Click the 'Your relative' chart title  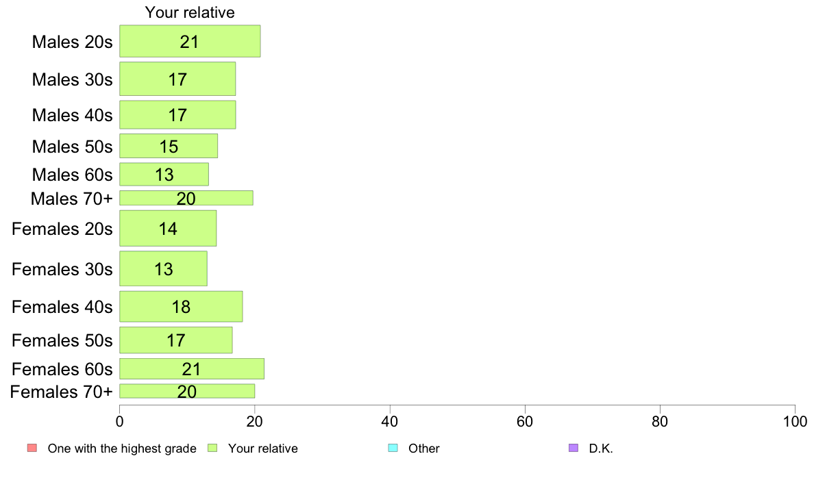(190, 12)
